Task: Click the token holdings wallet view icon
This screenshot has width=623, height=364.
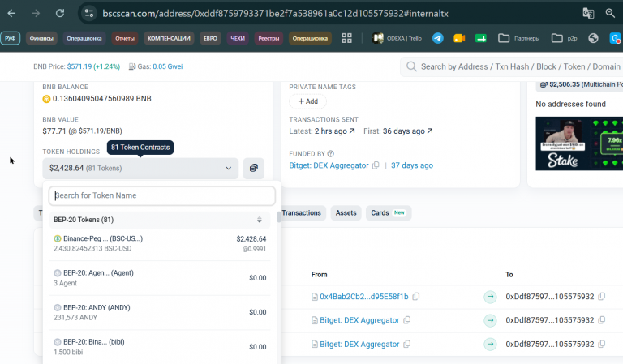Action: tap(253, 169)
